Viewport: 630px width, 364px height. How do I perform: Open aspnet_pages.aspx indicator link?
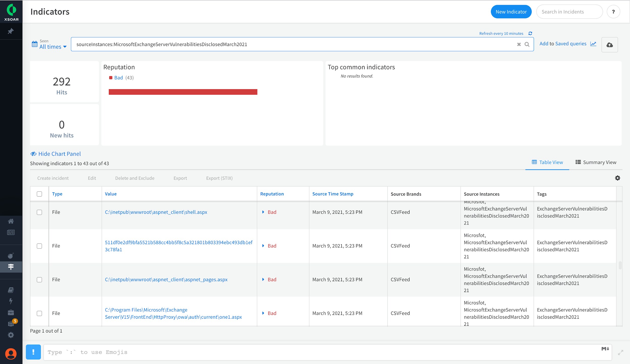click(x=166, y=280)
